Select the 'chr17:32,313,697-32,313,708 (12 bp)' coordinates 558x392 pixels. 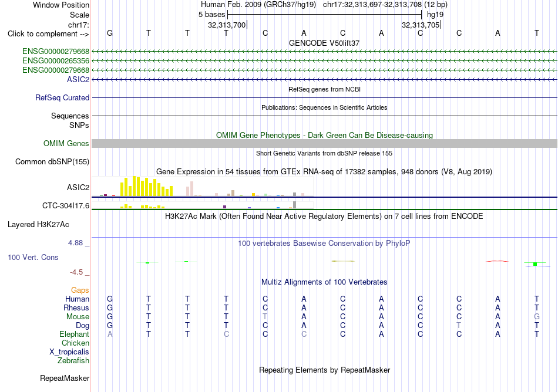tap(385, 5)
